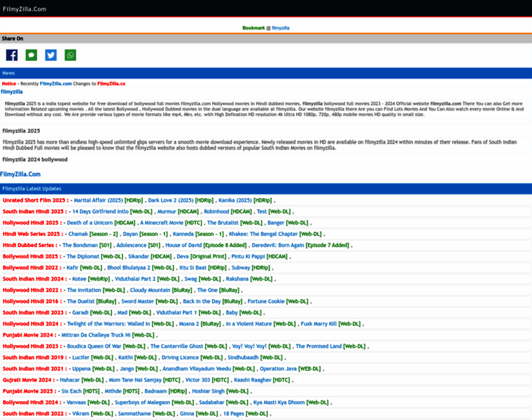Open South Indian Hindi 2025 category

(35, 211)
